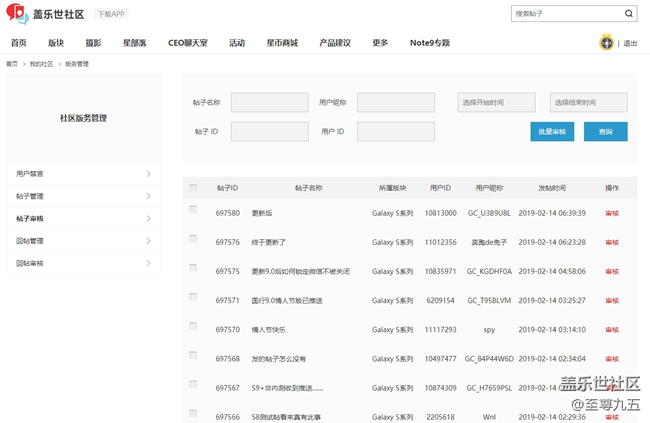Click 我的社区 in the breadcrumb

41,64
